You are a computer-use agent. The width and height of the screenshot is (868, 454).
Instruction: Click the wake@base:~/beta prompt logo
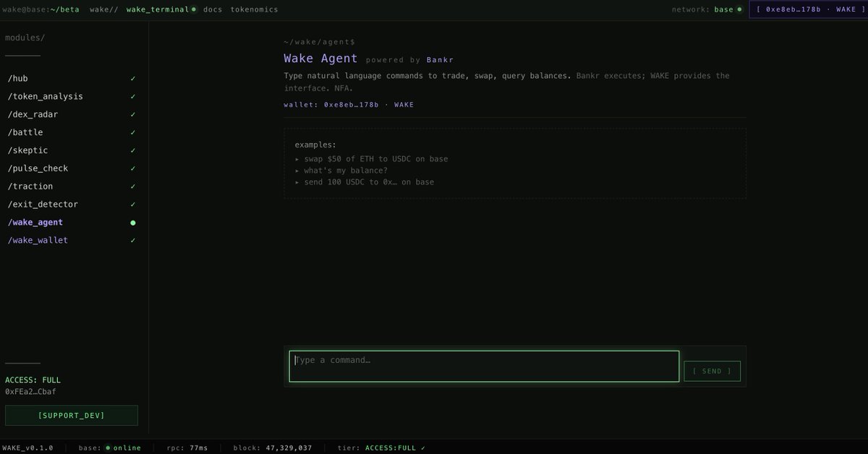(41, 9)
